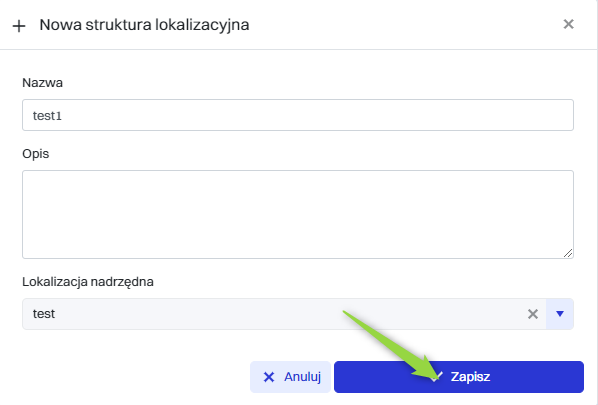Click the "test" value in the parent location field
This screenshot has height=405, width=598.
click(x=44, y=314)
